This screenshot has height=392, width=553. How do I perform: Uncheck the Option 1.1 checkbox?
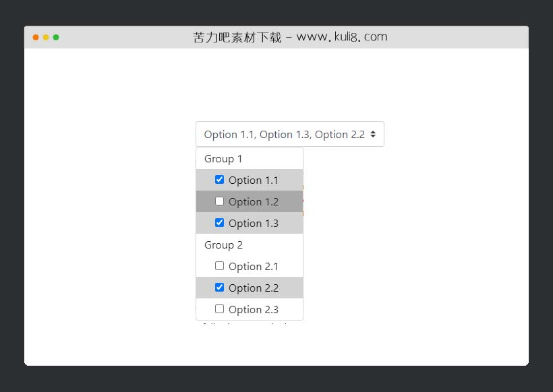coord(219,180)
